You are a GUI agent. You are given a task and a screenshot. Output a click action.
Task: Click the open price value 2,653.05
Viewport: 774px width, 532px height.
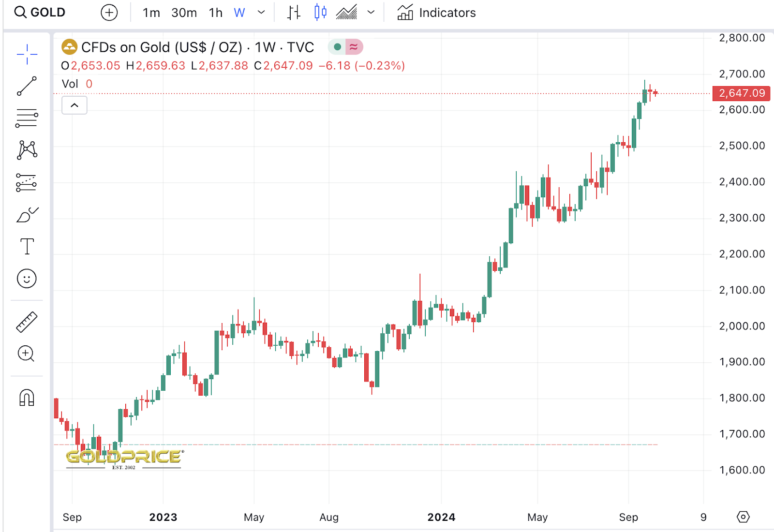click(95, 66)
